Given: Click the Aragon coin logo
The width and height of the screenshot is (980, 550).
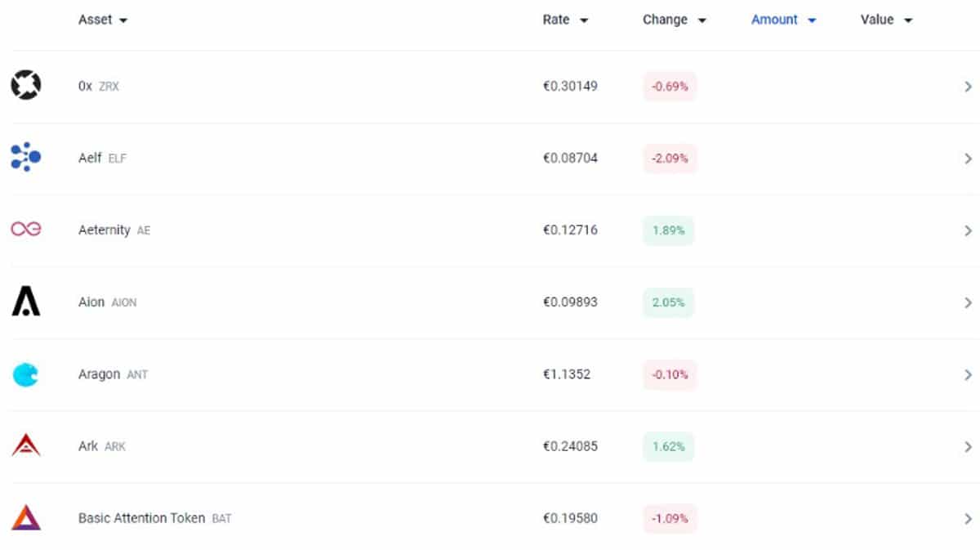Looking at the screenshot, I should pyautogui.click(x=25, y=374).
